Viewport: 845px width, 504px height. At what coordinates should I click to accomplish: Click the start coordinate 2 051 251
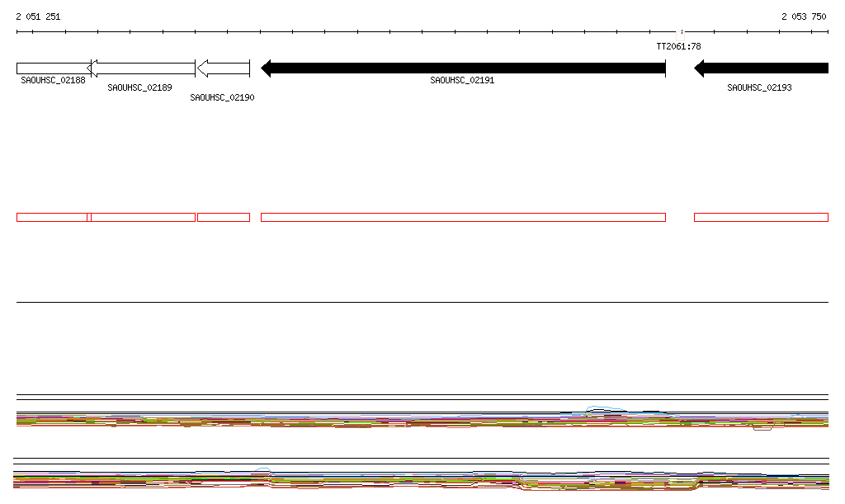click(38, 16)
